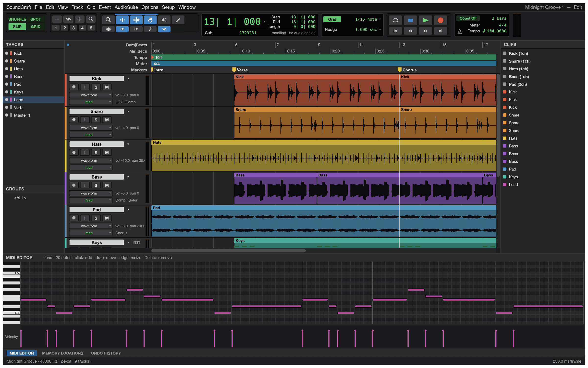Toggle loop playback icon
This screenshot has height=368, width=588.
[x=395, y=20]
